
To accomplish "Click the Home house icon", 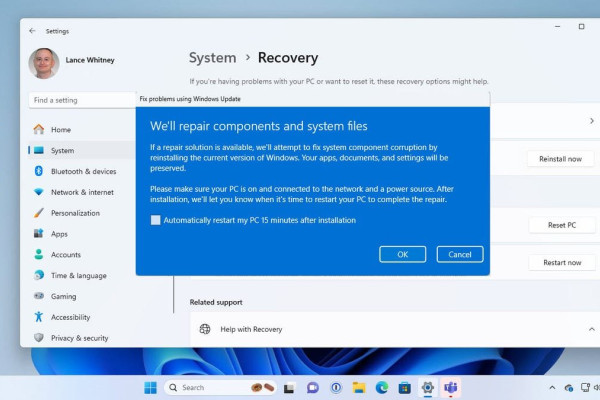I will coord(39,129).
